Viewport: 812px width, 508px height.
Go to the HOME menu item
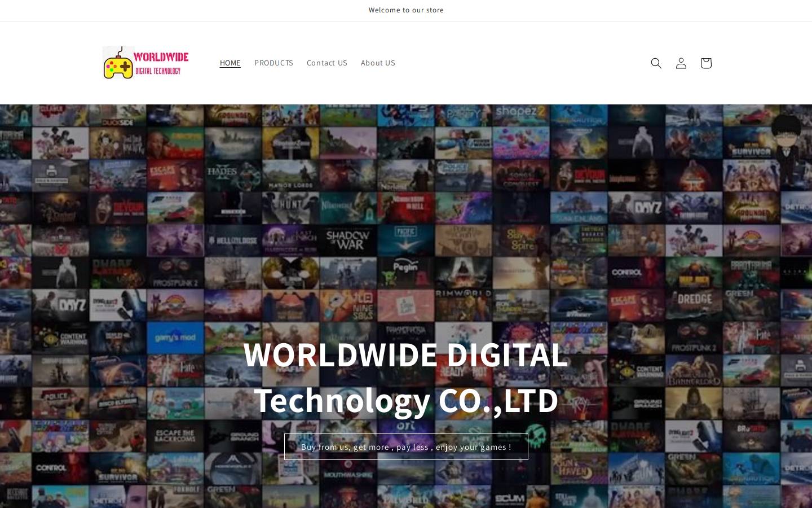tap(230, 63)
